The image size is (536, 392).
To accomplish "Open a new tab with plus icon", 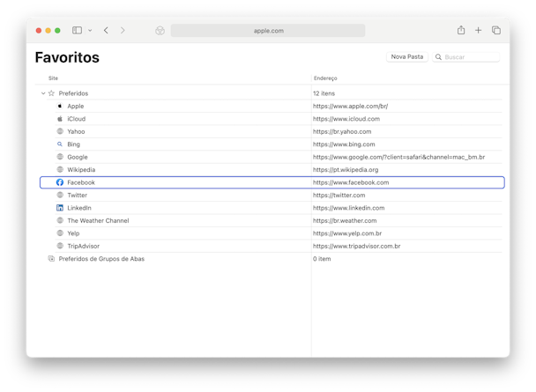I will (478, 30).
